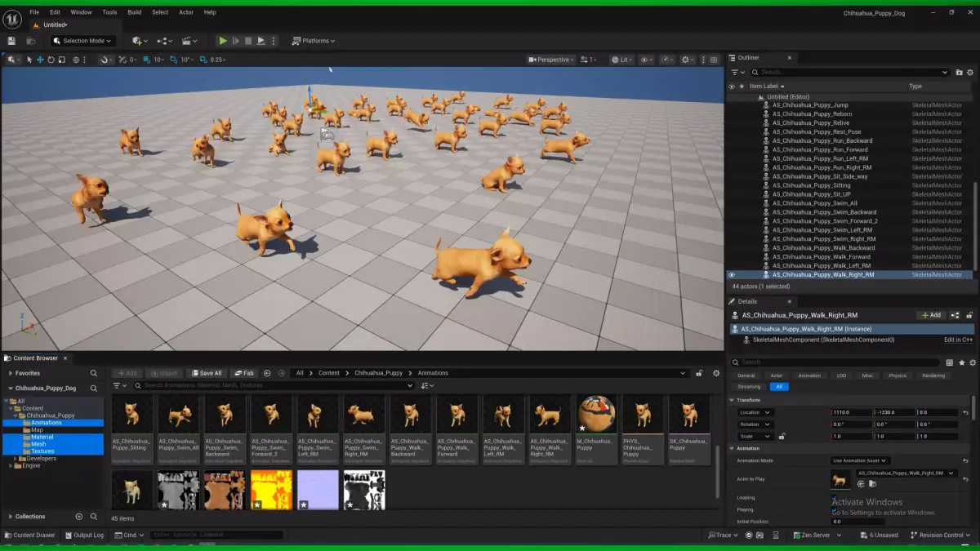Click the Edit in C++ link
Screen dimensions: 980x551
point(958,340)
